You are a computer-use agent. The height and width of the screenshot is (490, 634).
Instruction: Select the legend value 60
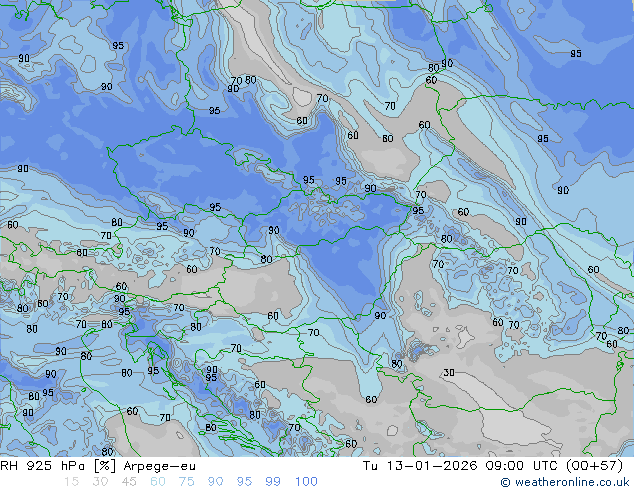[x=158, y=482]
